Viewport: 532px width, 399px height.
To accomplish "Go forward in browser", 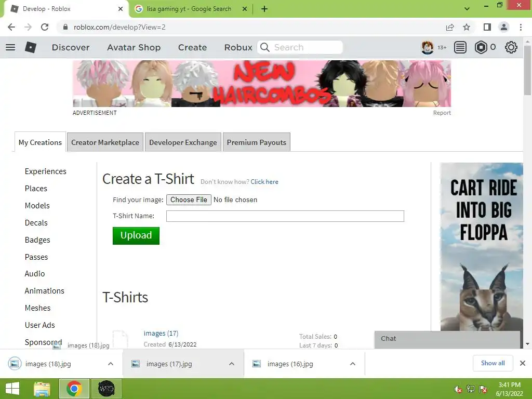I will (x=28, y=27).
